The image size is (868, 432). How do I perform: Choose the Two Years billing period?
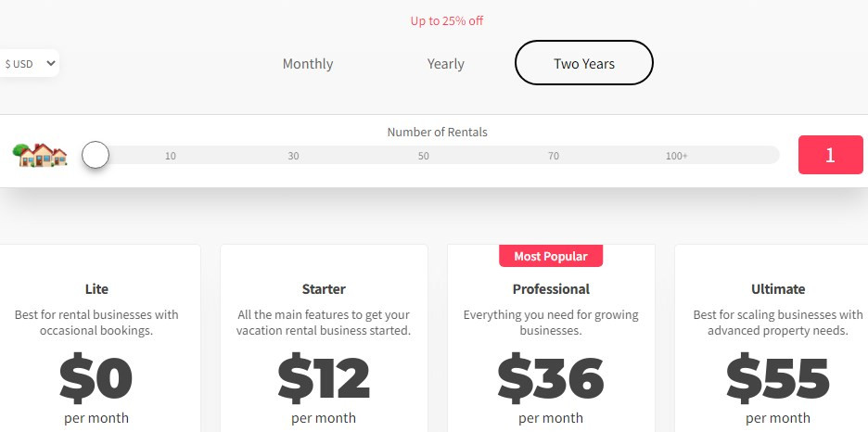point(584,64)
